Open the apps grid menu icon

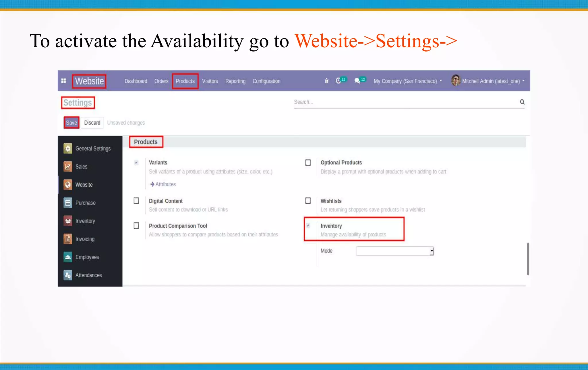(64, 81)
